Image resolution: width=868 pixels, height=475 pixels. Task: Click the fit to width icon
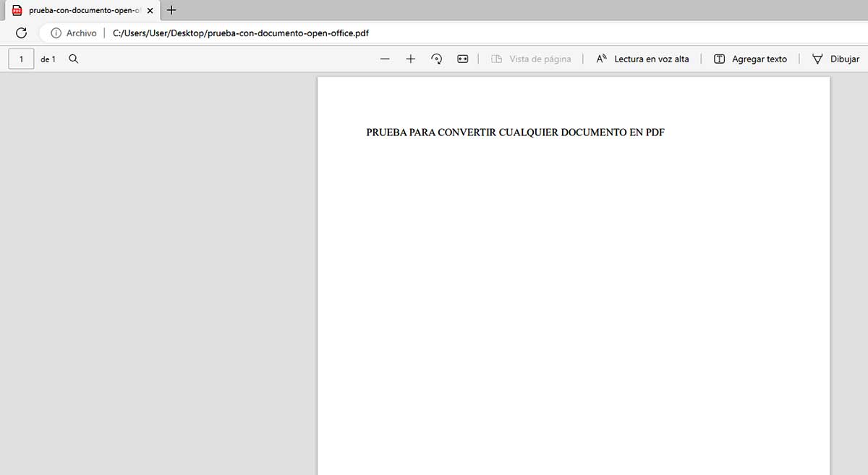click(462, 59)
